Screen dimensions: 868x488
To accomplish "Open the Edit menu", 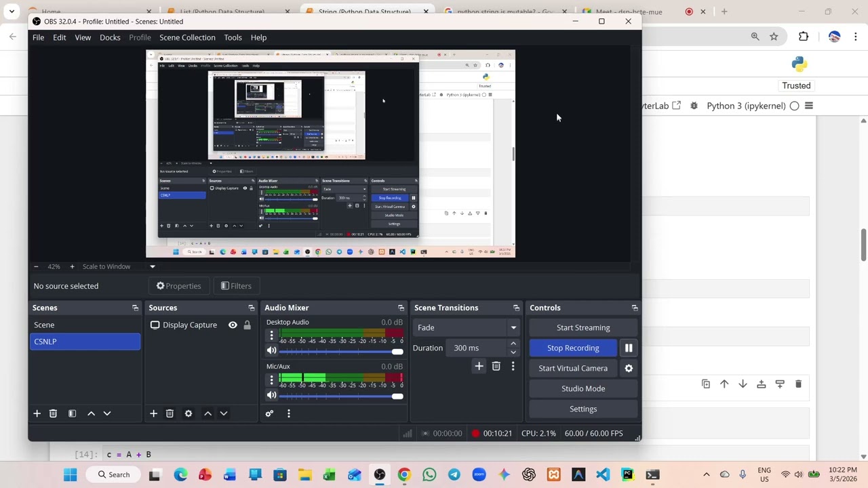I will tap(60, 37).
